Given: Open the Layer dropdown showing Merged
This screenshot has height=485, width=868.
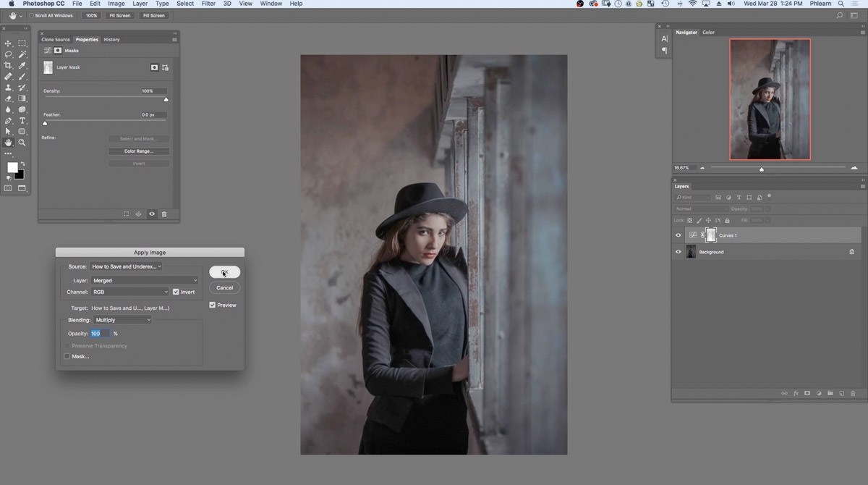Looking at the screenshot, I should pyautogui.click(x=144, y=280).
